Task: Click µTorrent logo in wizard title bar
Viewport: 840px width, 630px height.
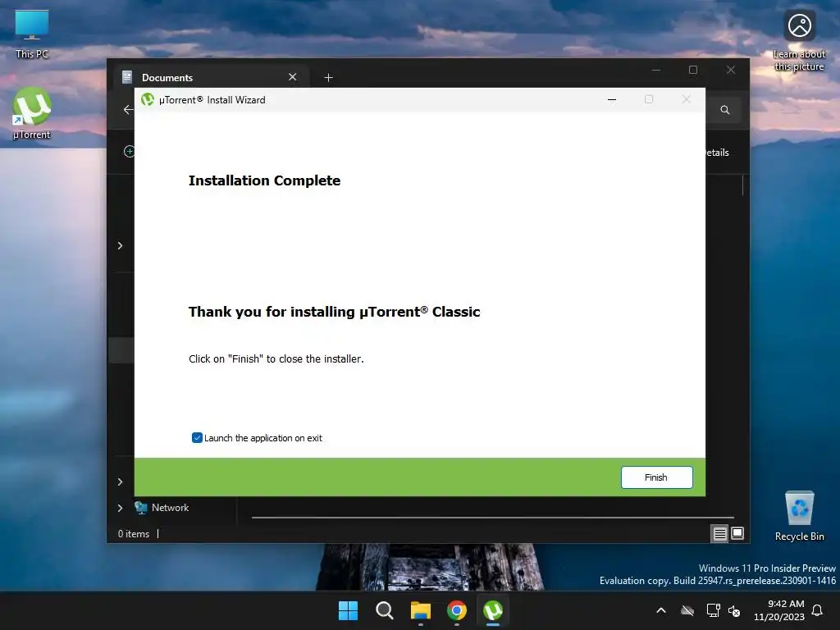Action: tap(148, 99)
